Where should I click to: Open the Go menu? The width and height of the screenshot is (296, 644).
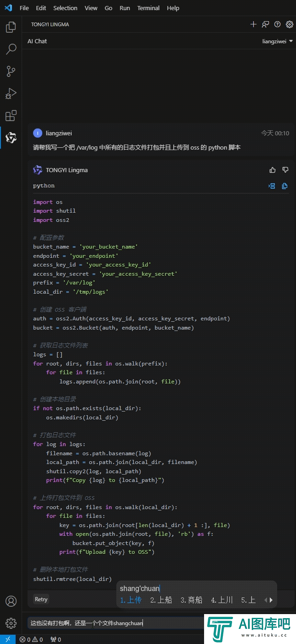click(108, 8)
